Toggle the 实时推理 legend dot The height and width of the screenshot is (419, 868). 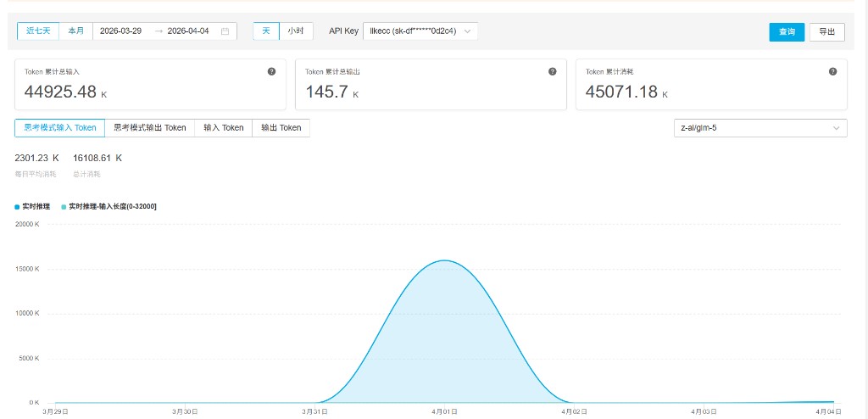coord(17,206)
